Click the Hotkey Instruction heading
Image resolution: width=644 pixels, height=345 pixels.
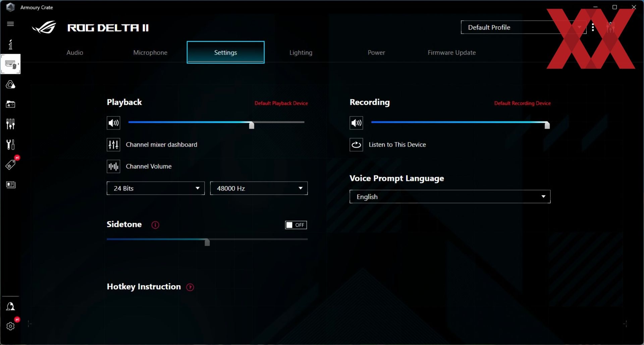144,287
